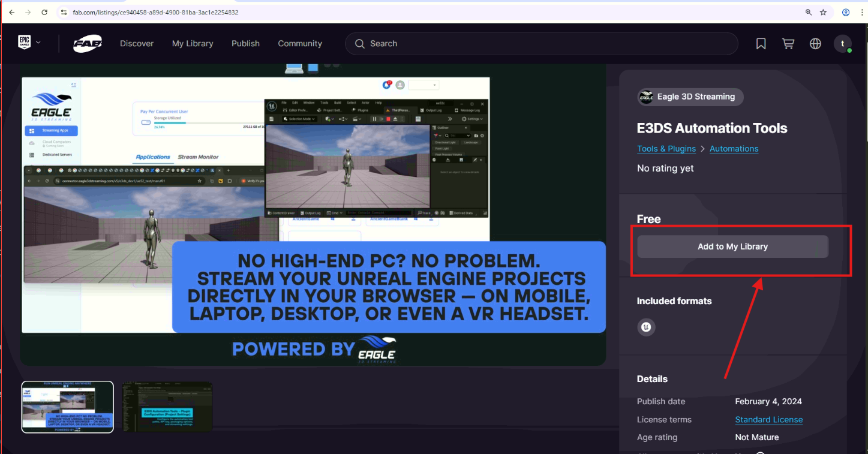Expand the Epic Games dropdown chevron
The width and height of the screenshot is (868, 454).
pos(39,43)
